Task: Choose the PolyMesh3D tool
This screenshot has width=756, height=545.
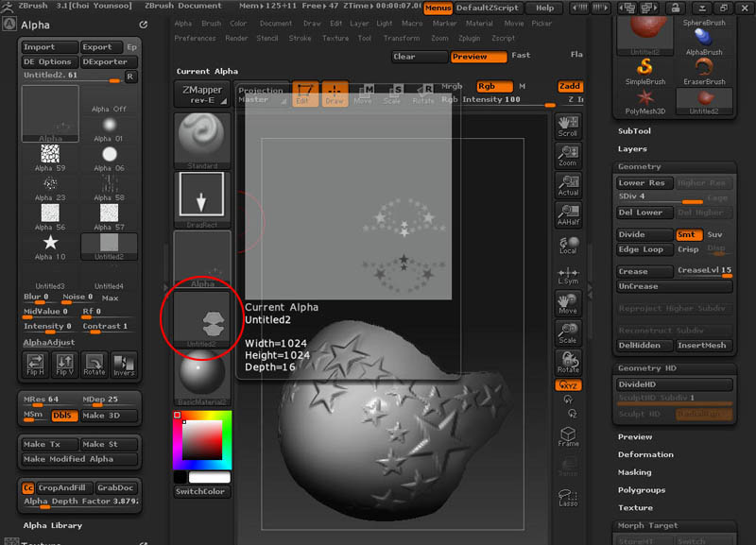Action: [x=645, y=102]
